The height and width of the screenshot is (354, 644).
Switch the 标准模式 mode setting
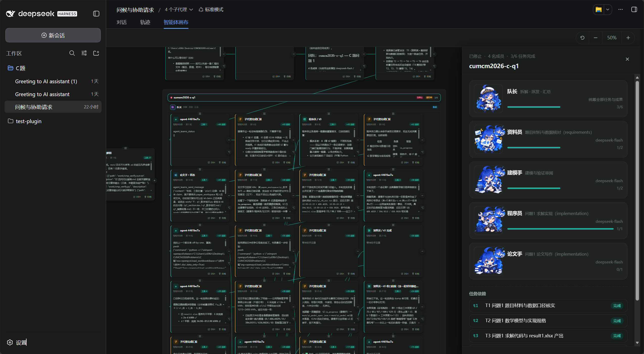211,10
